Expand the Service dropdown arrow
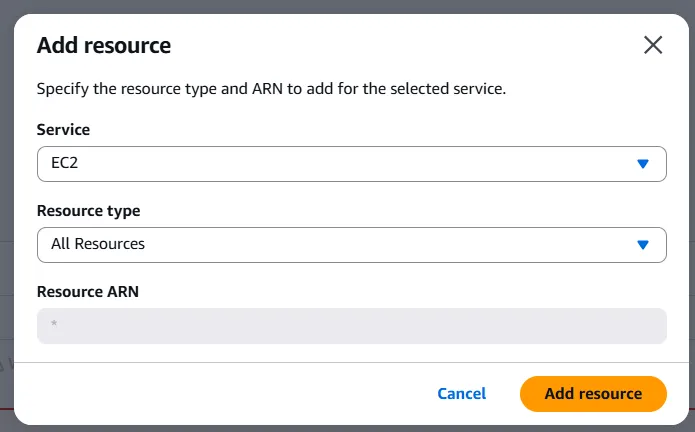This screenshot has height=432, width=695. pyautogui.click(x=643, y=164)
